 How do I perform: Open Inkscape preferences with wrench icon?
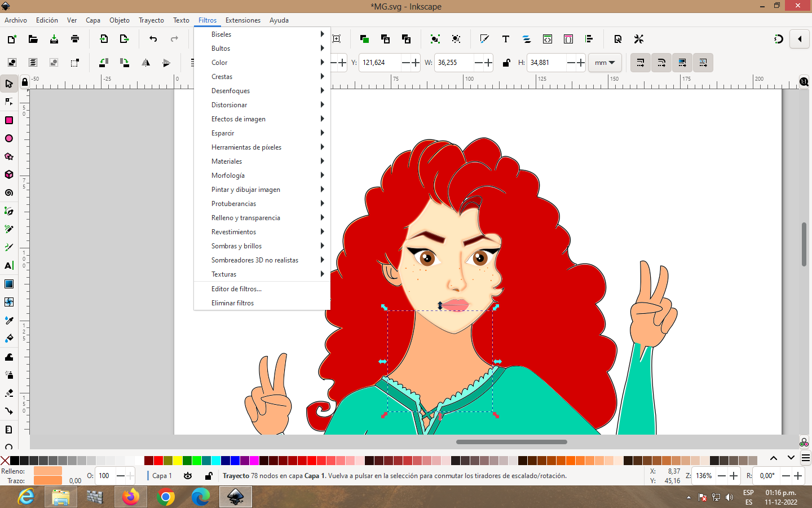click(x=639, y=39)
